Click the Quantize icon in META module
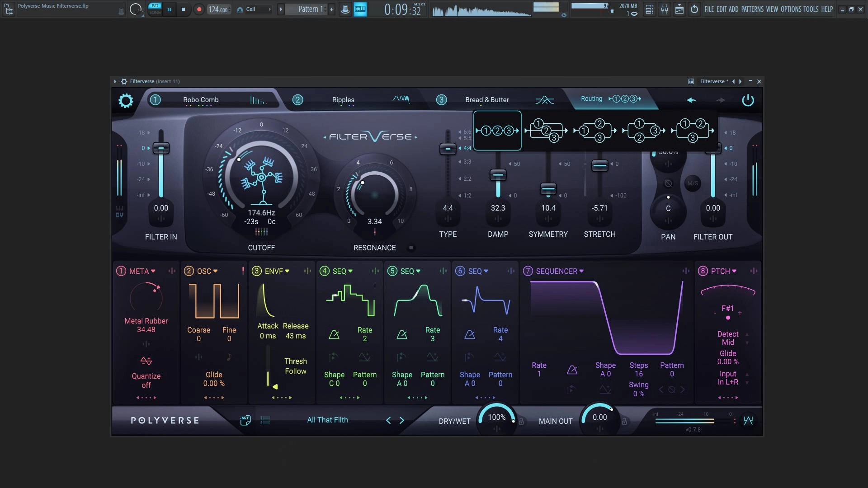Screen dimensions: 868x488 coord(146,361)
